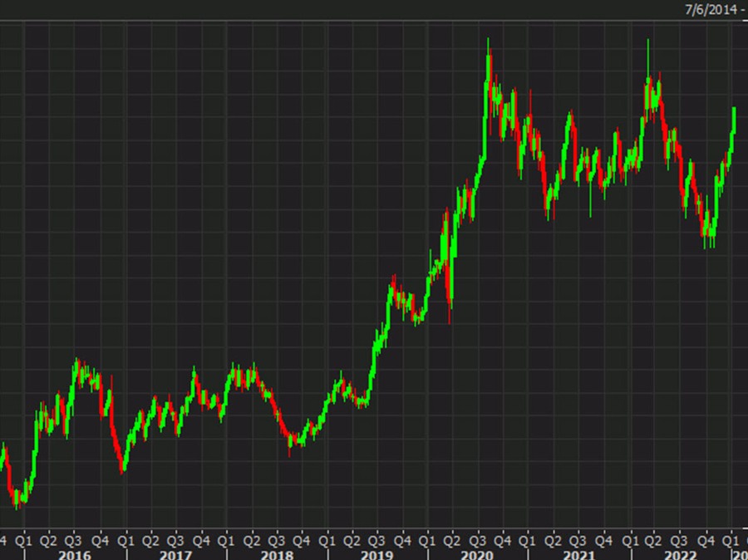Select the 2022 year label on the axis
Image resolution: width=748 pixels, height=560 pixels.
(x=682, y=553)
